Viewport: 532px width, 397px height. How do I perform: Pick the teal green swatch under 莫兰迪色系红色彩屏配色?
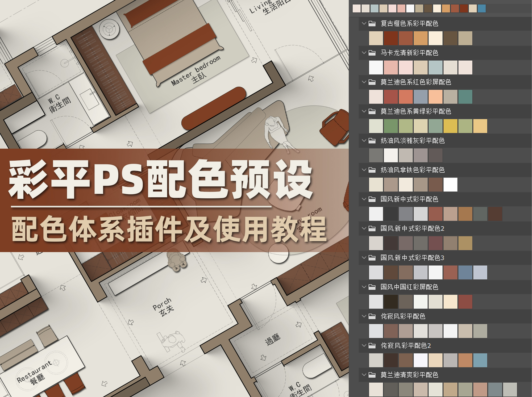coord(465,97)
